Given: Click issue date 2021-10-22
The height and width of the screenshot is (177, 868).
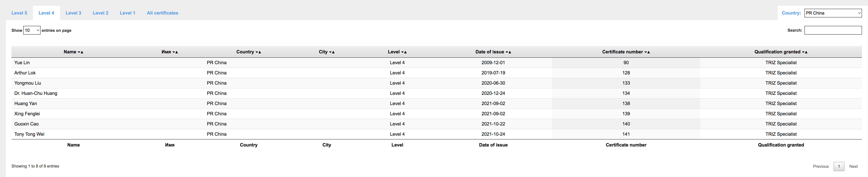Looking at the screenshot, I should pyautogui.click(x=493, y=124).
